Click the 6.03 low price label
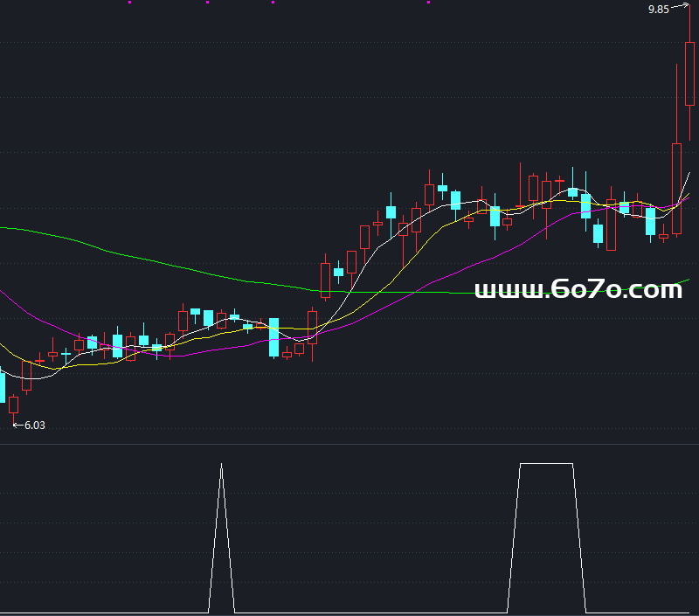The height and width of the screenshot is (616, 699). tap(34, 426)
